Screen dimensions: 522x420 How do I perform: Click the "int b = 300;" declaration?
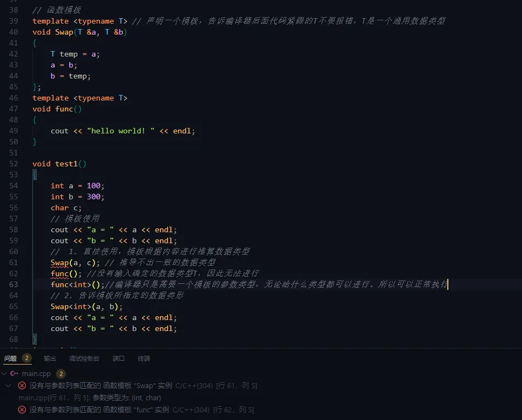click(x=77, y=197)
